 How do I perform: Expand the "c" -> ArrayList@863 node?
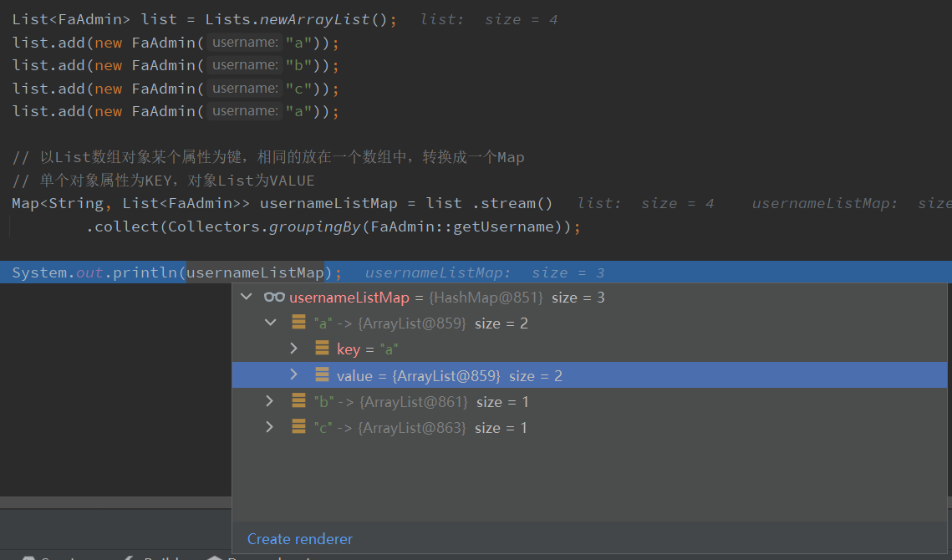point(270,427)
